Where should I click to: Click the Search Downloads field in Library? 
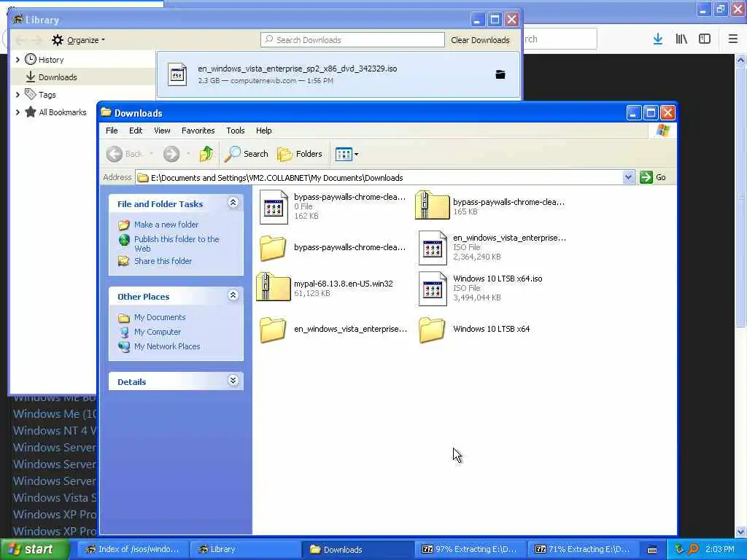click(352, 40)
